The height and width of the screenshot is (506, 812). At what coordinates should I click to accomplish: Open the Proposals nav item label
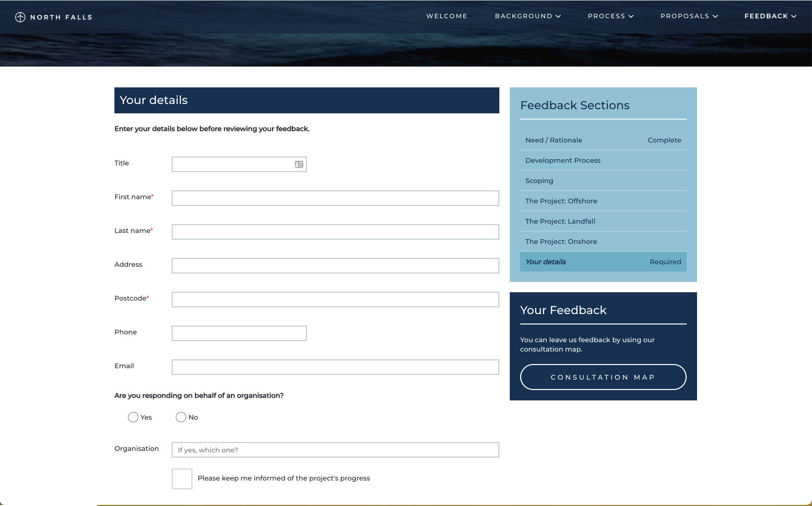tap(685, 16)
